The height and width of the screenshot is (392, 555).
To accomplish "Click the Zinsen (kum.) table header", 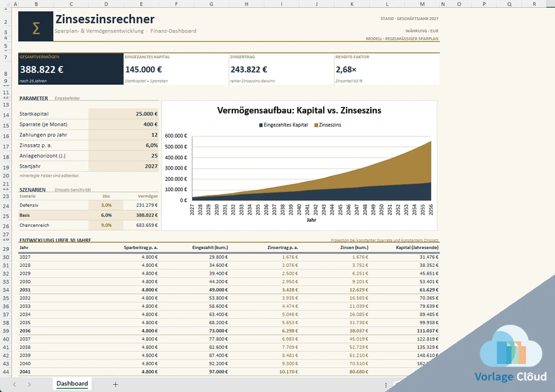I will [355, 247].
